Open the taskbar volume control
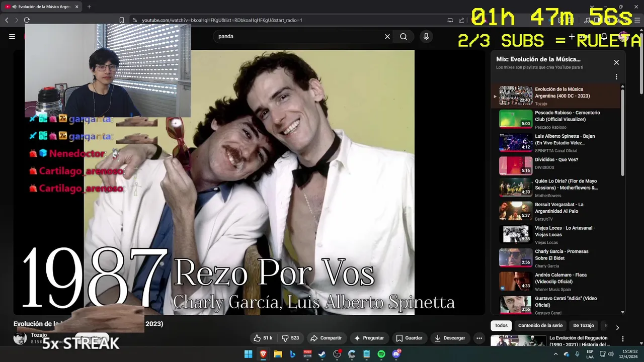 click(x=611, y=354)
